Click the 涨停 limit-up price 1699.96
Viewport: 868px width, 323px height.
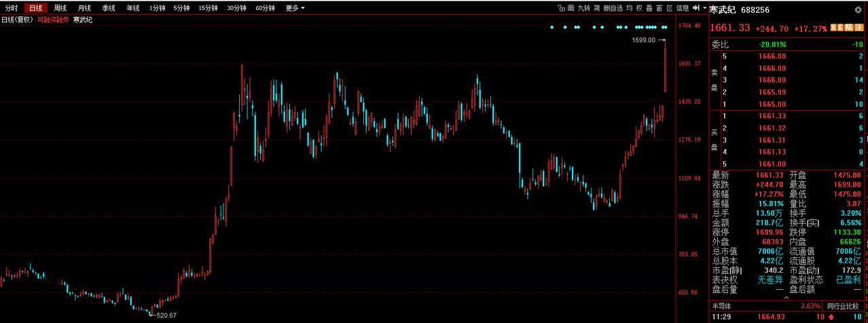click(x=769, y=231)
